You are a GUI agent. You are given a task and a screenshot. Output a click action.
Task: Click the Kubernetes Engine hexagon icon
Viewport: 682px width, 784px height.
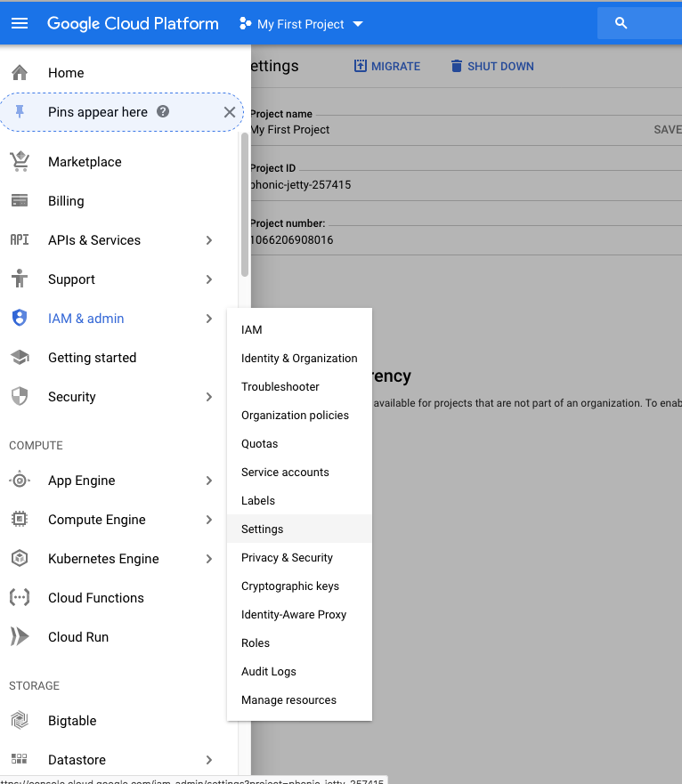click(20, 558)
